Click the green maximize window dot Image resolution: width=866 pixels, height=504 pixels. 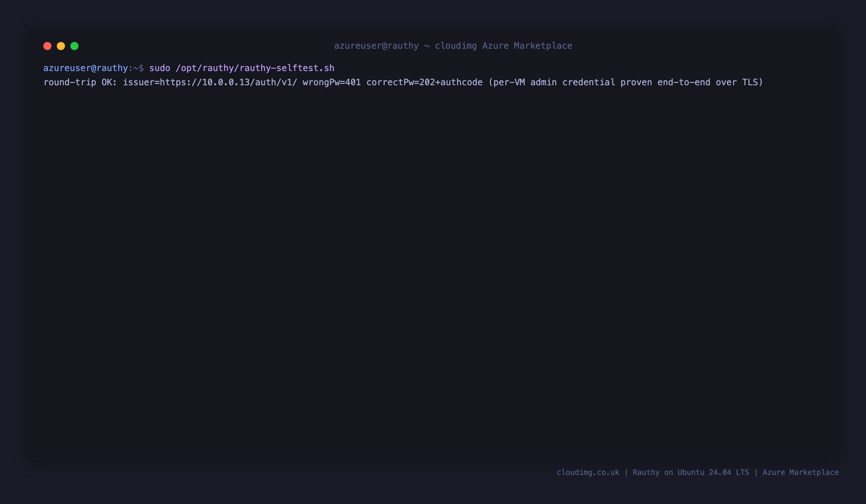click(74, 46)
